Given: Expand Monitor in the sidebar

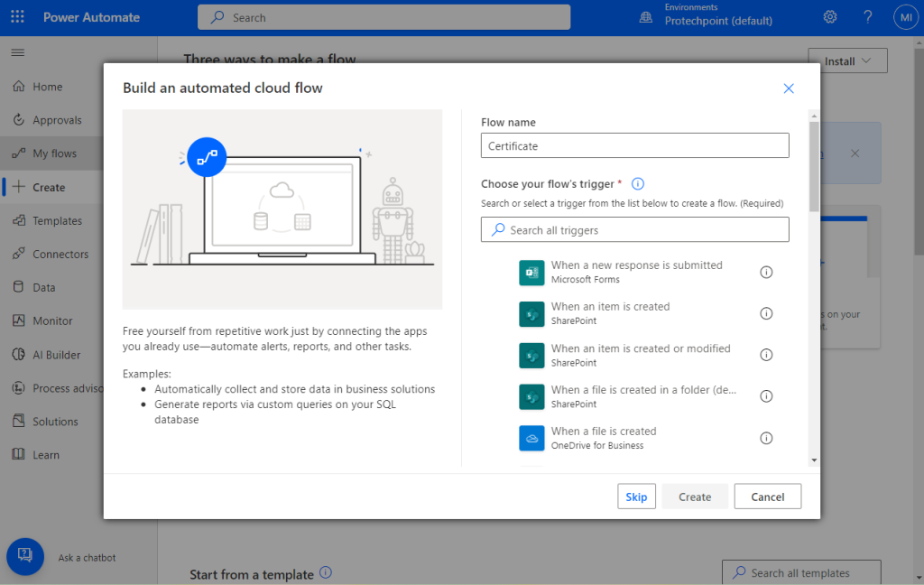Looking at the screenshot, I should tap(51, 321).
